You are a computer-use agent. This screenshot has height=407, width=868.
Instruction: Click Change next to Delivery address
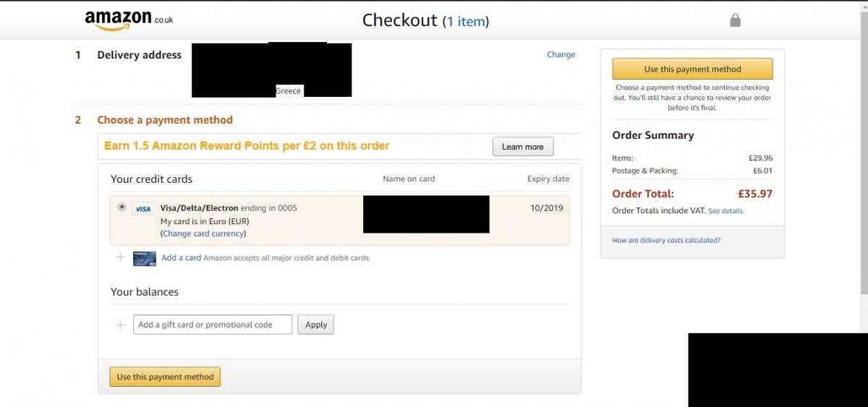pos(561,54)
